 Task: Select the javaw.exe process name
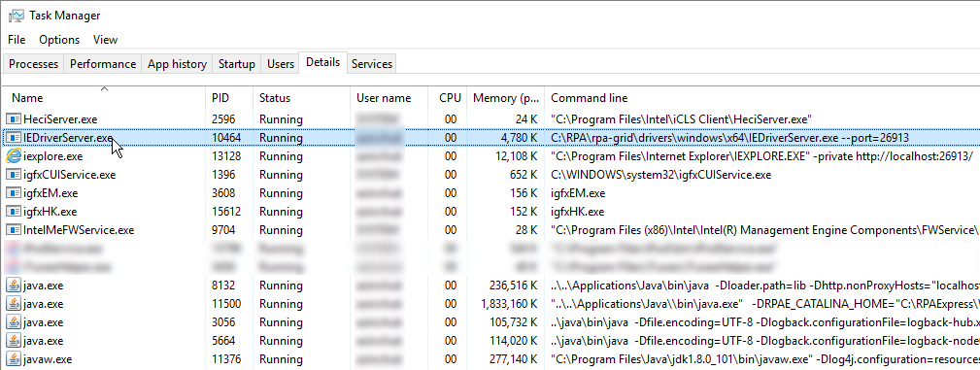tap(49, 359)
